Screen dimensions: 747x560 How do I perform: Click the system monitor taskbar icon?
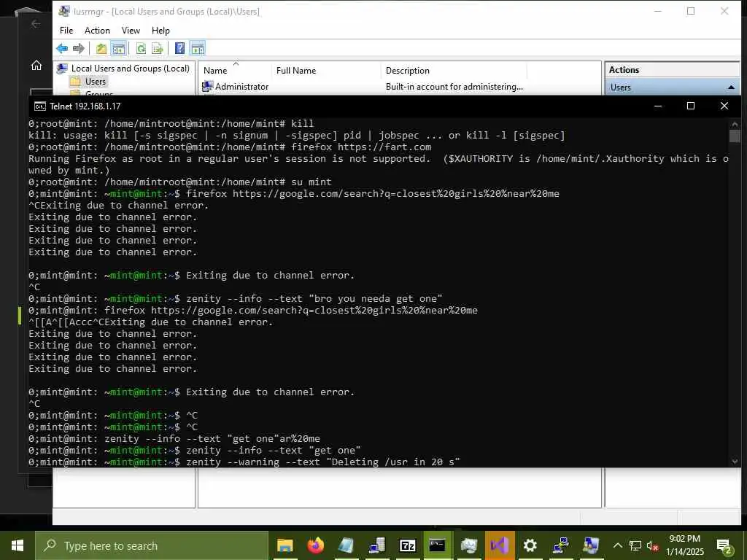469,545
